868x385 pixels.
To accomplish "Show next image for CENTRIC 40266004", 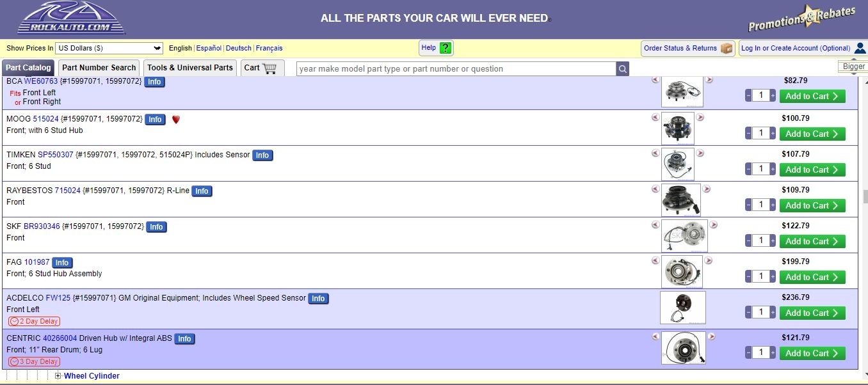I will tap(711, 336).
